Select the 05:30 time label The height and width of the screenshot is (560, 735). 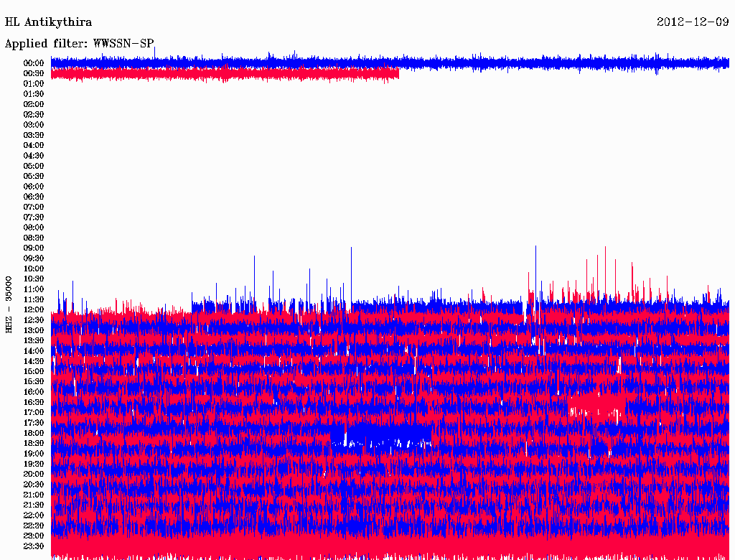click(x=34, y=176)
